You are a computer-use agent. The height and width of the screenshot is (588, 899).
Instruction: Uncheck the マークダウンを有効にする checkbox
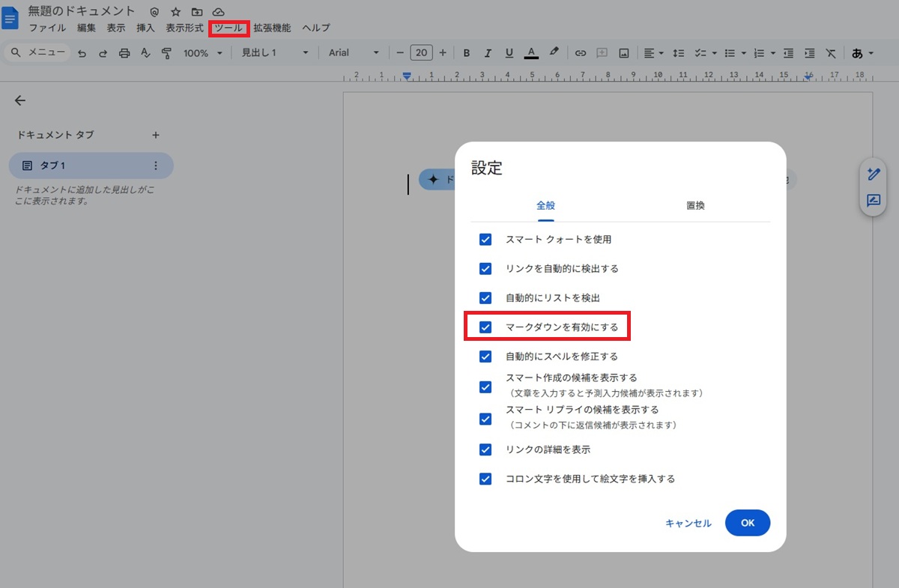click(485, 327)
